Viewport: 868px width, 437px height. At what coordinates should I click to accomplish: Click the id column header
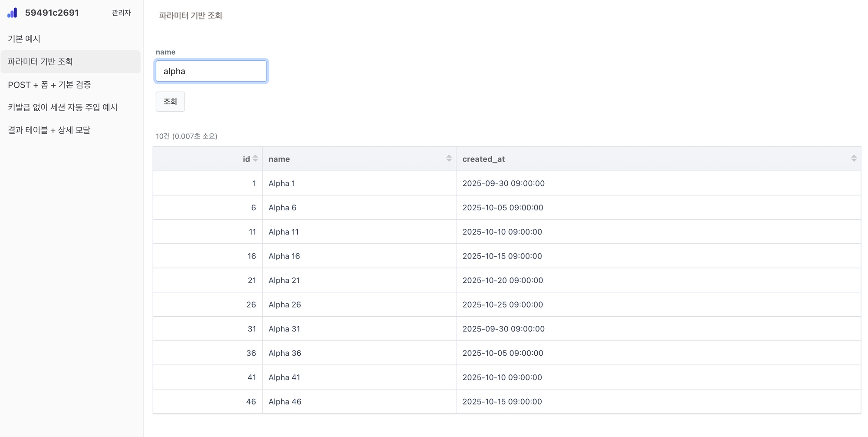(246, 159)
